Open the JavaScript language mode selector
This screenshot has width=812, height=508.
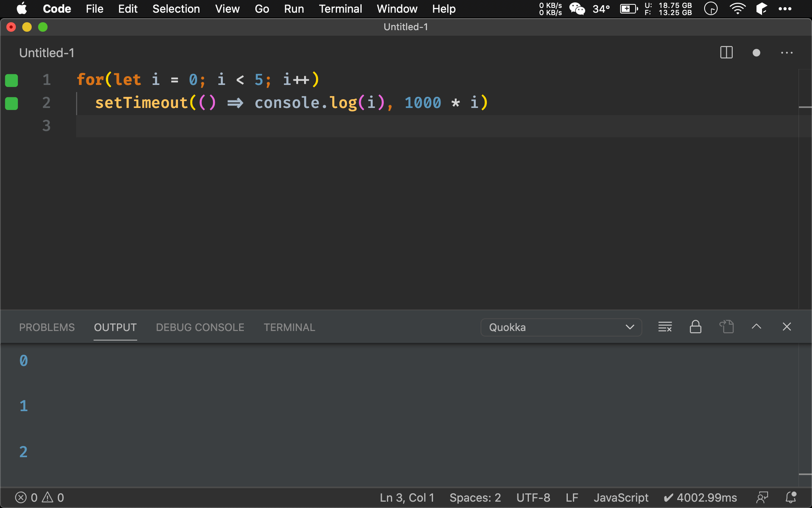(x=620, y=497)
